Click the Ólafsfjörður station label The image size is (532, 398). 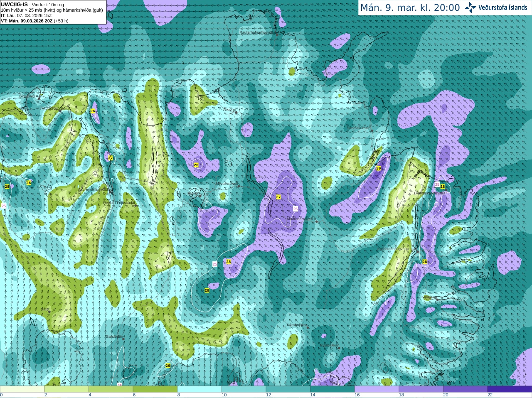pos(49,108)
